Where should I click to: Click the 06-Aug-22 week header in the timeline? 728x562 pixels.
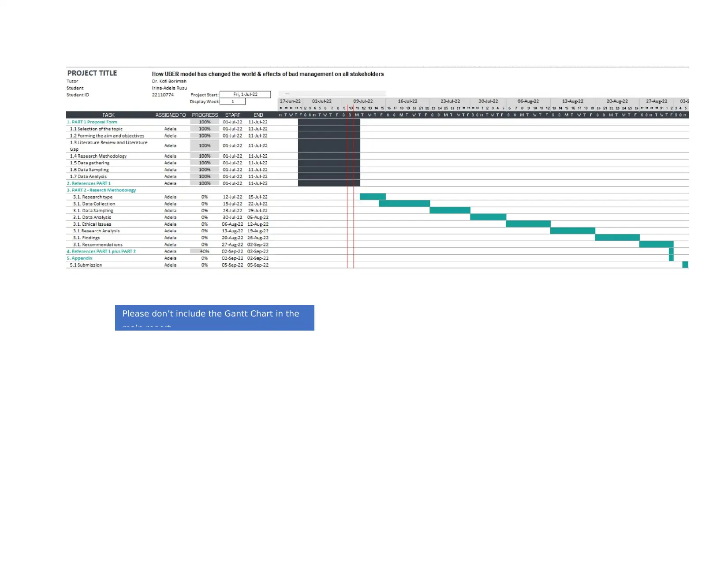(528, 101)
